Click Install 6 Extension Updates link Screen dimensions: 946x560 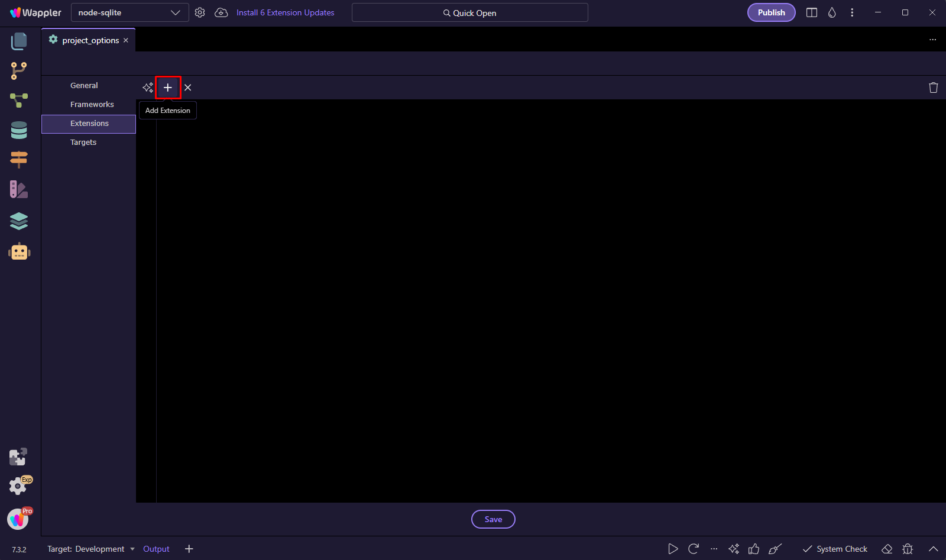(285, 12)
